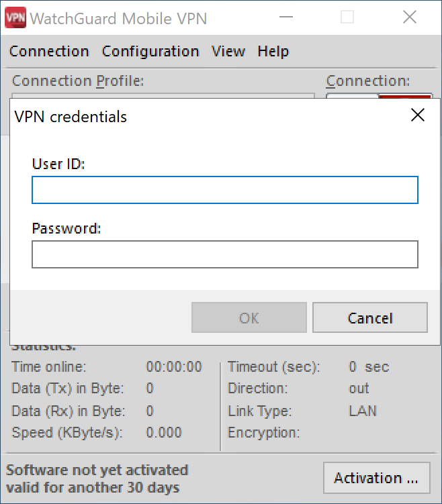442x504 pixels.
Task: Open the Help menu
Action: point(273,52)
